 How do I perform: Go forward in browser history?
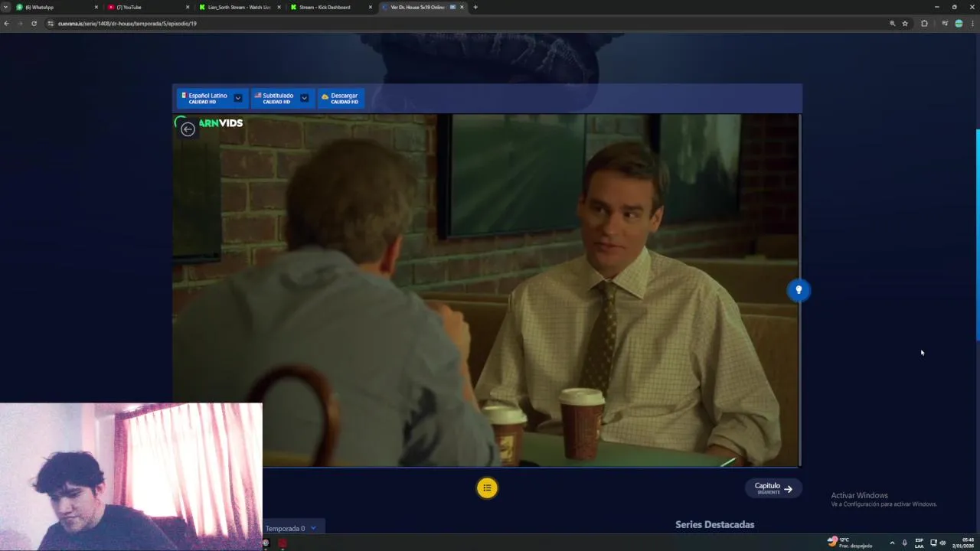coord(20,24)
